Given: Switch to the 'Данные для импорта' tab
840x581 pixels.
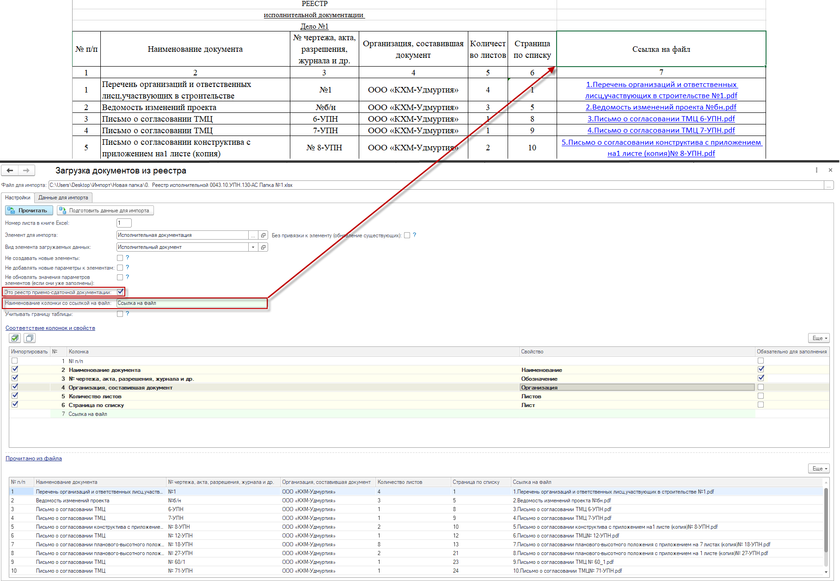Looking at the screenshot, I should pyautogui.click(x=64, y=198).
